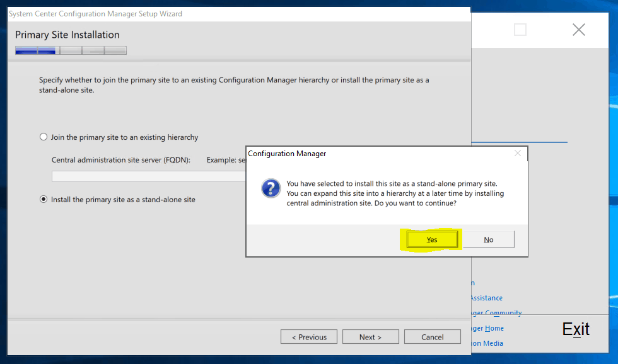Open the Media link in background window

[x=487, y=343]
